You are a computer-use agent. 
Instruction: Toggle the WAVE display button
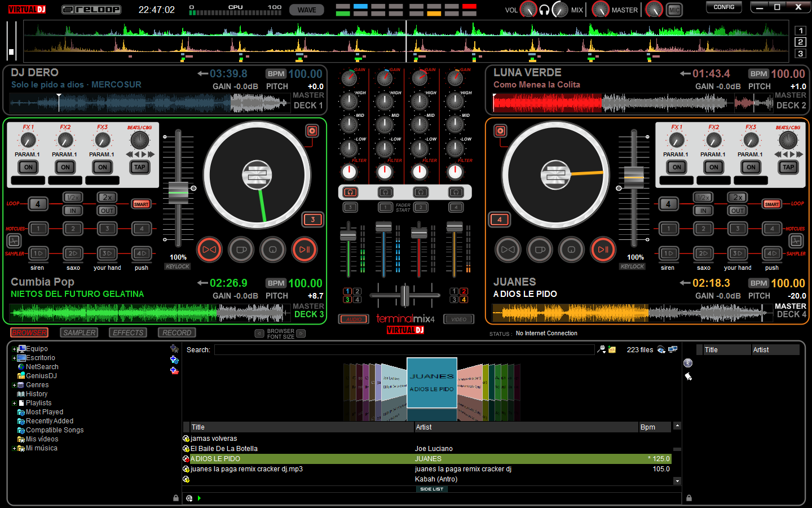(x=307, y=10)
